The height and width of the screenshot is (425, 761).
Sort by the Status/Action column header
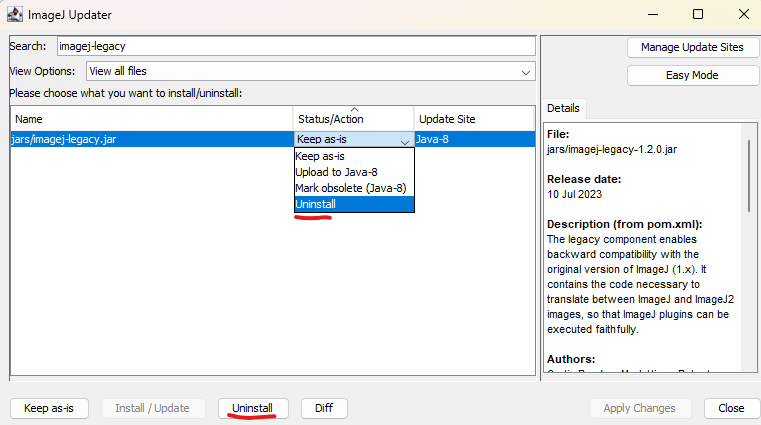pyautogui.click(x=353, y=119)
